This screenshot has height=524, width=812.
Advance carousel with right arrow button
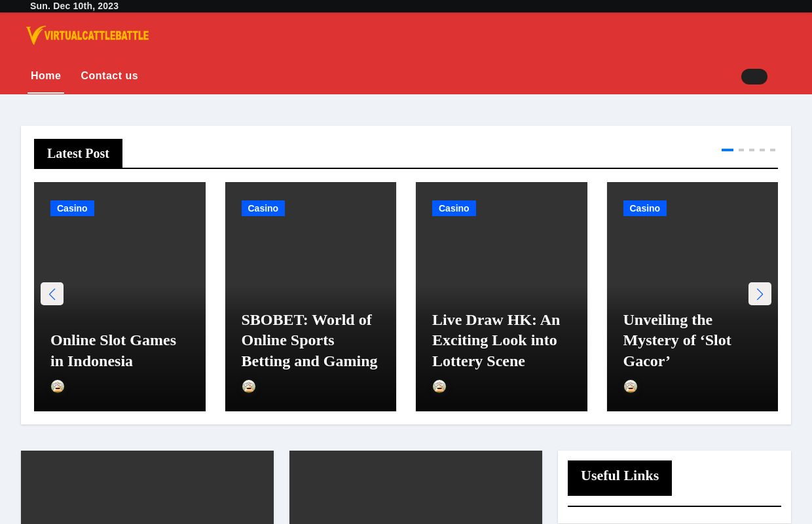point(760,294)
